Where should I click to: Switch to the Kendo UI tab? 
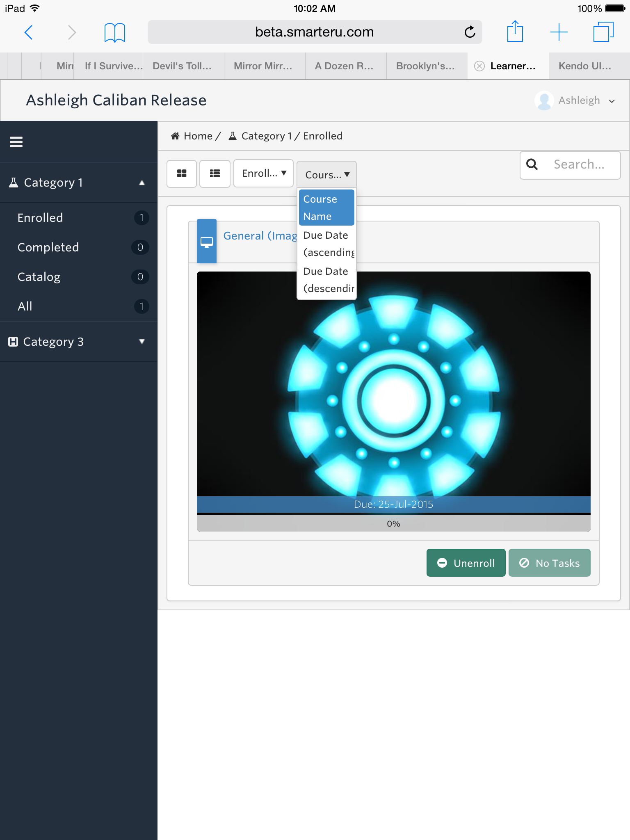(x=589, y=66)
